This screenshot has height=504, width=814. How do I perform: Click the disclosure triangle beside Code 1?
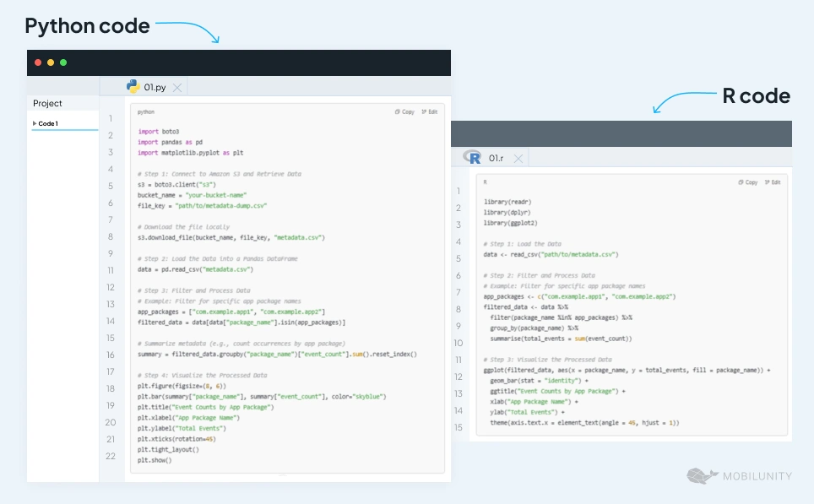[x=34, y=122]
